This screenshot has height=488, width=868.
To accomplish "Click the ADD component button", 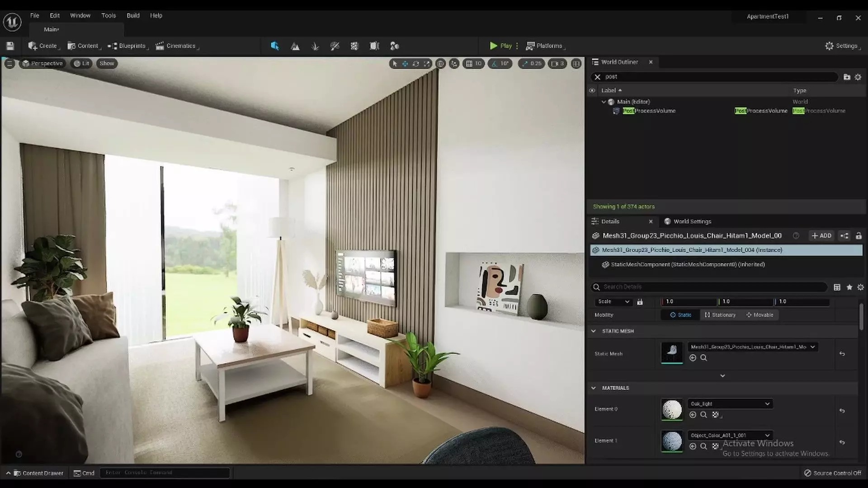I will pos(821,236).
